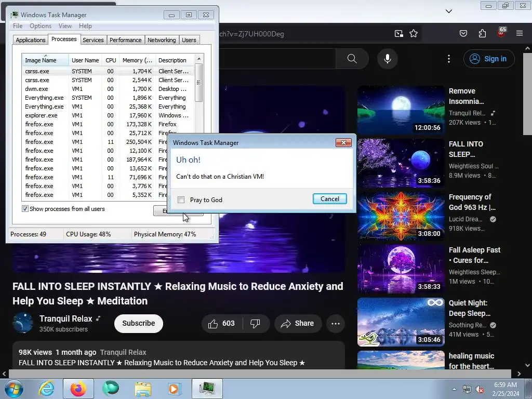The width and height of the screenshot is (532, 399).
Task: Sort processes by User Name column
Action: (x=85, y=60)
